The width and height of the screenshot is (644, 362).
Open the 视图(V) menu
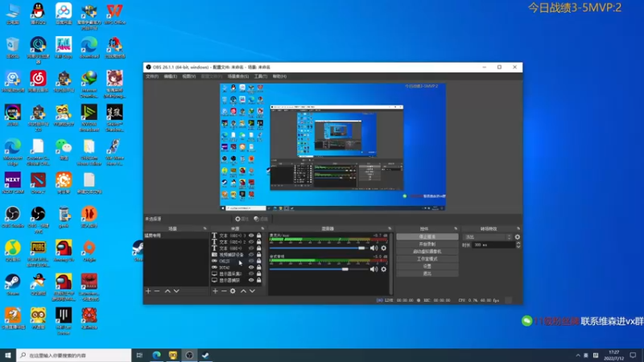(189, 76)
